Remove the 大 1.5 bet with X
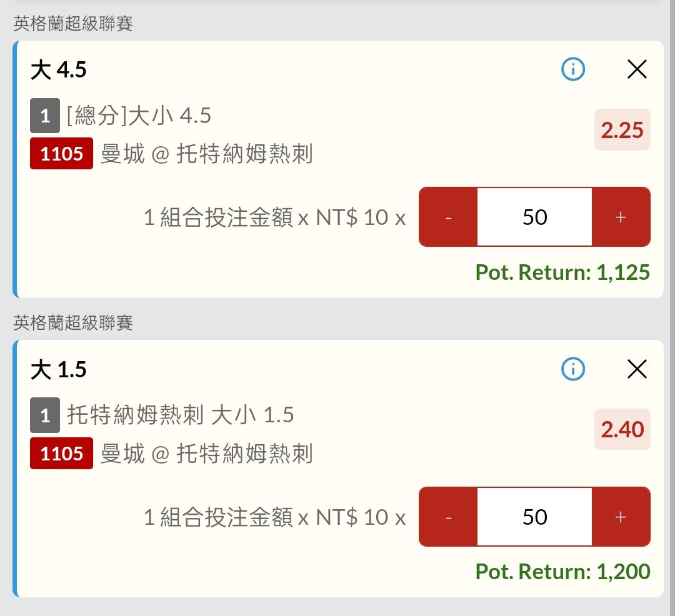Screen dimensions: 675x616 coord(637,369)
